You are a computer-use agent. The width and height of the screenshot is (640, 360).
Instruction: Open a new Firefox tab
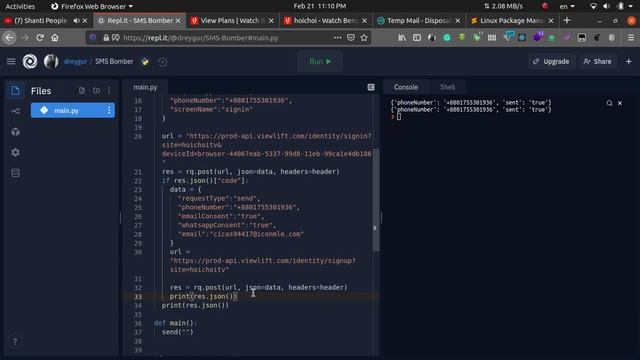click(x=567, y=20)
